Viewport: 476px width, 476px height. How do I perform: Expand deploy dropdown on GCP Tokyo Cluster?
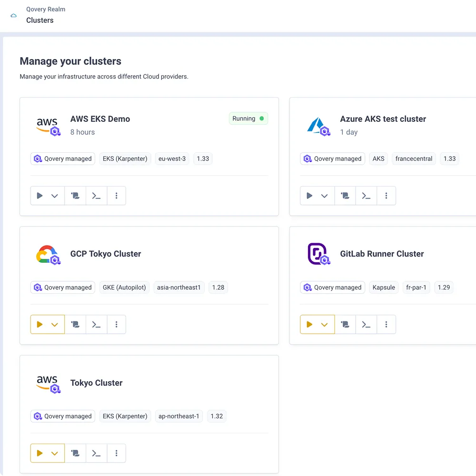coord(55,325)
